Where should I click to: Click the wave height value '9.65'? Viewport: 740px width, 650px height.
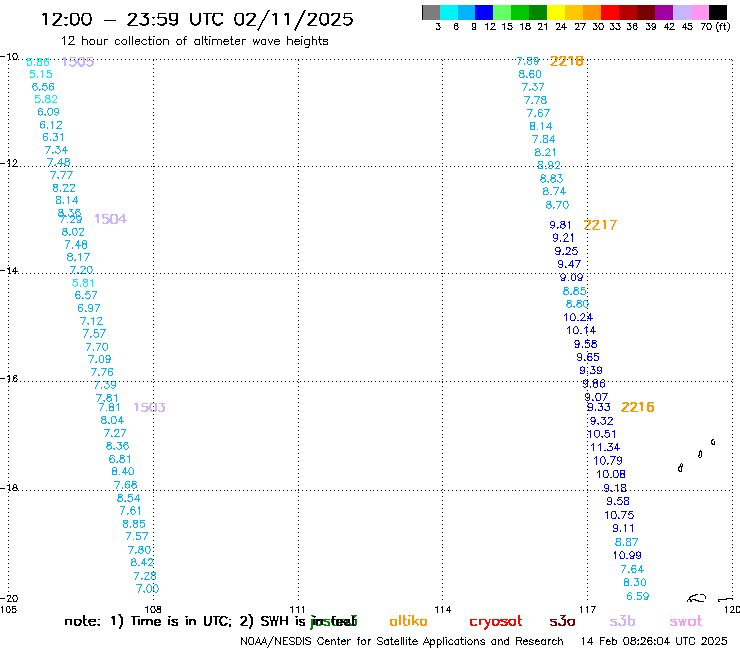point(588,357)
